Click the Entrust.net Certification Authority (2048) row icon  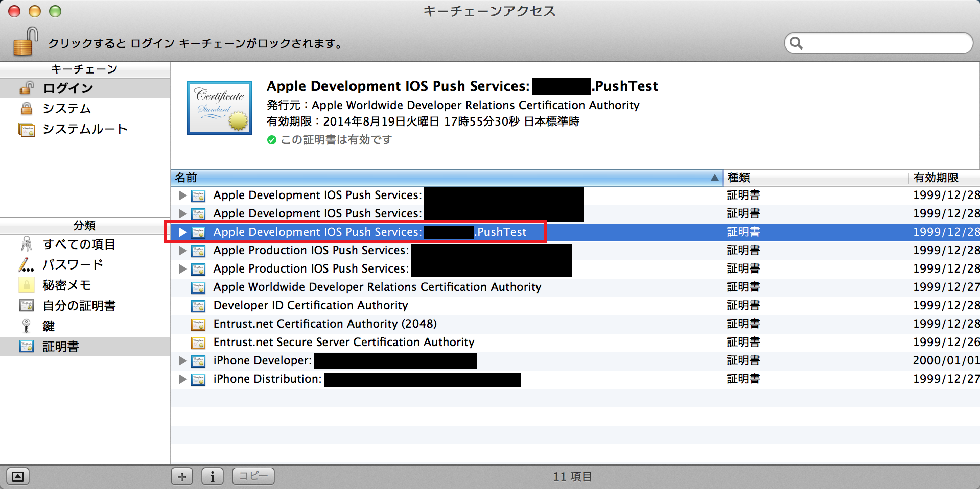click(198, 325)
